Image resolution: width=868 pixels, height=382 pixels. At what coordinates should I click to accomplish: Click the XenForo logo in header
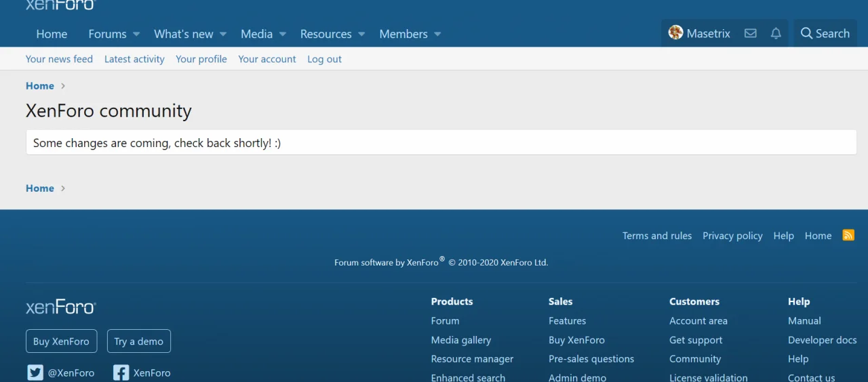(x=61, y=4)
